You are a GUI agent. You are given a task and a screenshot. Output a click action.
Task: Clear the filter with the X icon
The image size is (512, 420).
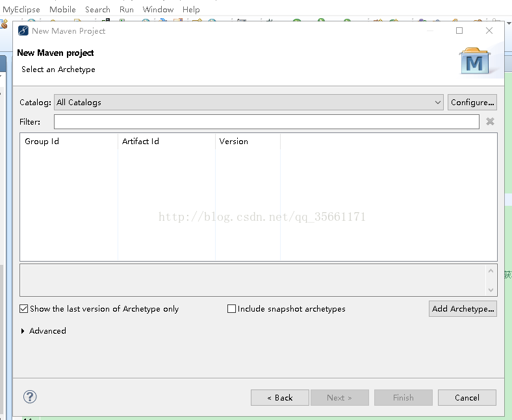point(490,122)
